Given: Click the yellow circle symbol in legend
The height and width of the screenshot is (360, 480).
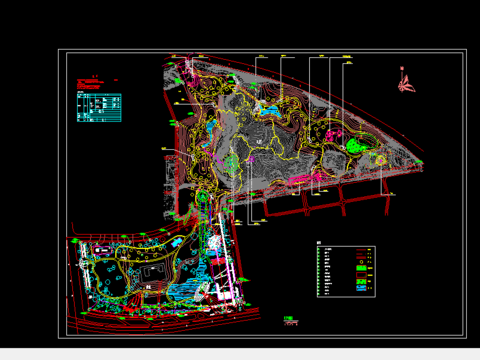Looking at the screenshot, I should pyautogui.click(x=361, y=262).
